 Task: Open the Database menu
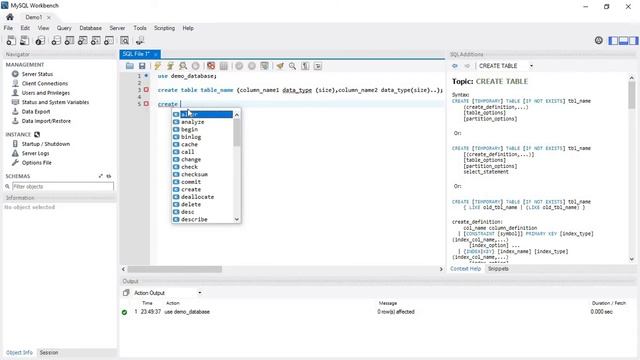pos(91,28)
